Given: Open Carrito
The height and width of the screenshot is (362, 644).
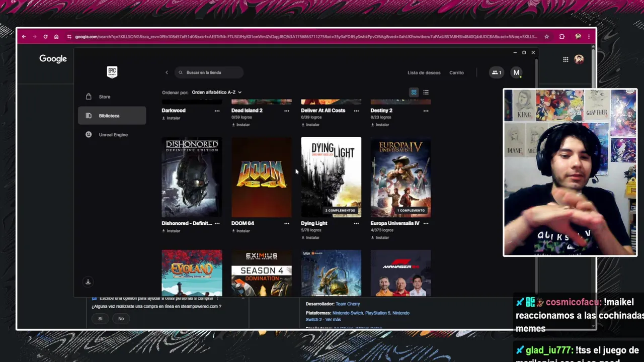Looking at the screenshot, I should coord(456,73).
